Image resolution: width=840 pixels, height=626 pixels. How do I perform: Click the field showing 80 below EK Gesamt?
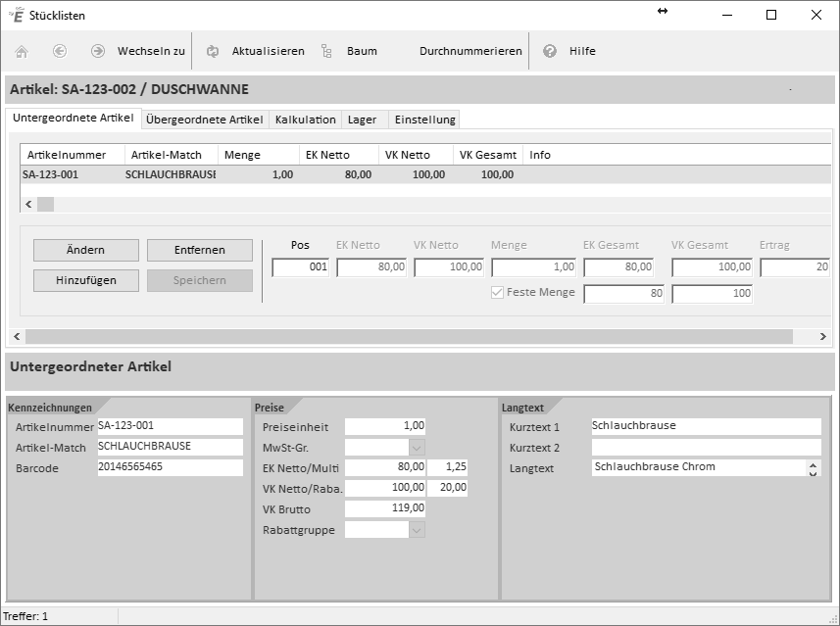pyautogui.click(x=624, y=294)
